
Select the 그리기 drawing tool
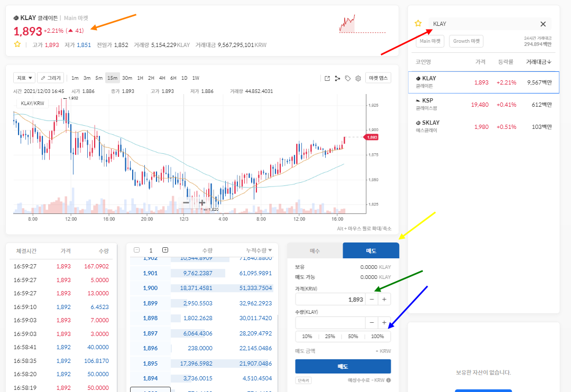click(51, 78)
